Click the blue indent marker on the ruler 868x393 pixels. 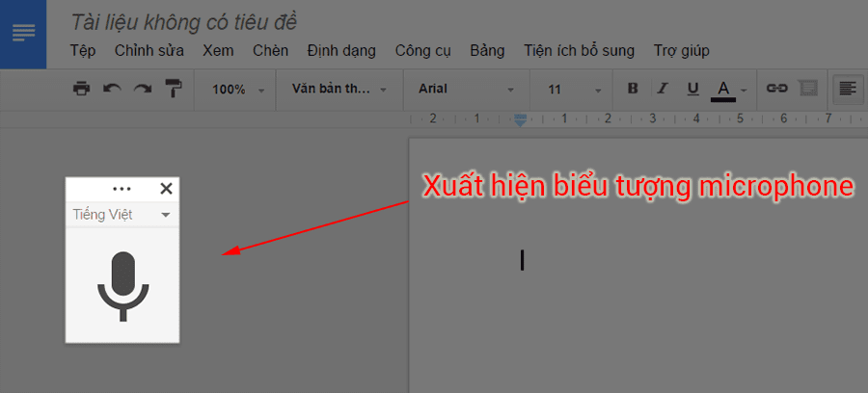(520, 120)
